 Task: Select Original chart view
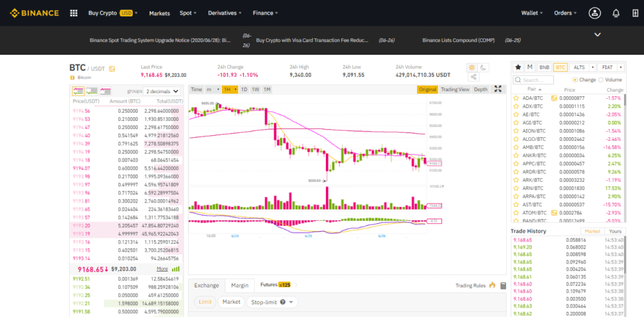click(428, 89)
